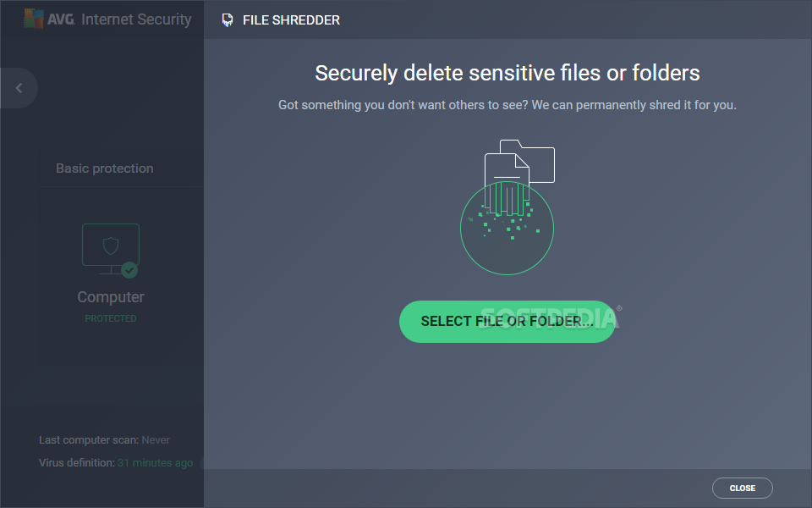Click the green checkmark badge on Computer
Image resolution: width=812 pixels, height=508 pixels.
pos(129,270)
